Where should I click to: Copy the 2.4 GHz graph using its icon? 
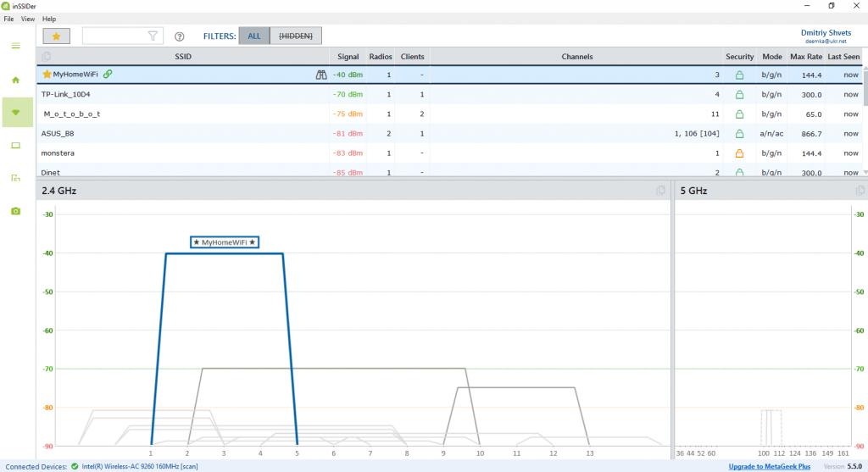coord(660,191)
